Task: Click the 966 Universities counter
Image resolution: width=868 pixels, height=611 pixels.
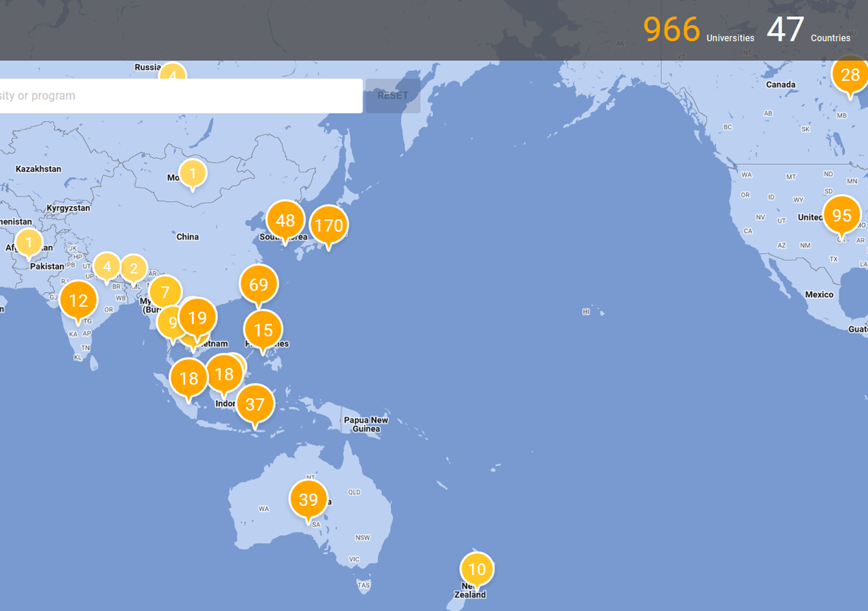Action: [698, 30]
